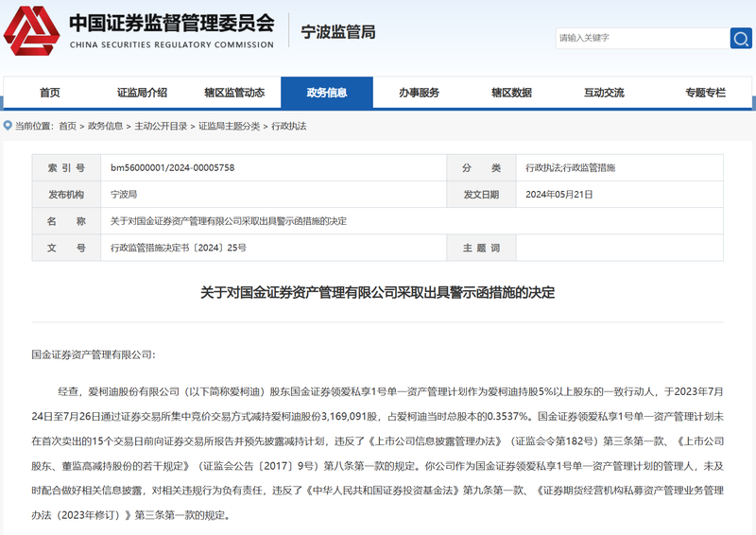Focus the keyword search input field
This screenshot has width=756, height=535.
click(x=643, y=38)
